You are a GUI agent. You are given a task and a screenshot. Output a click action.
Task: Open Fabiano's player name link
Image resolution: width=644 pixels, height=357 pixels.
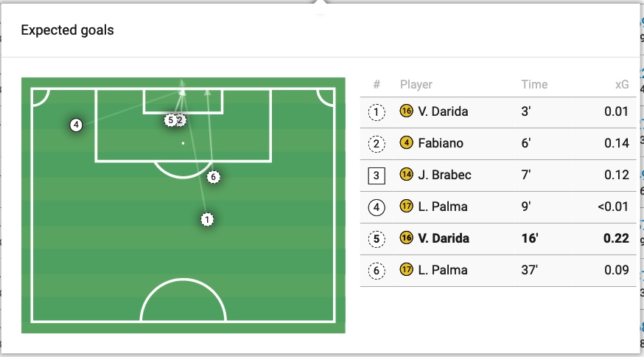point(441,143)
